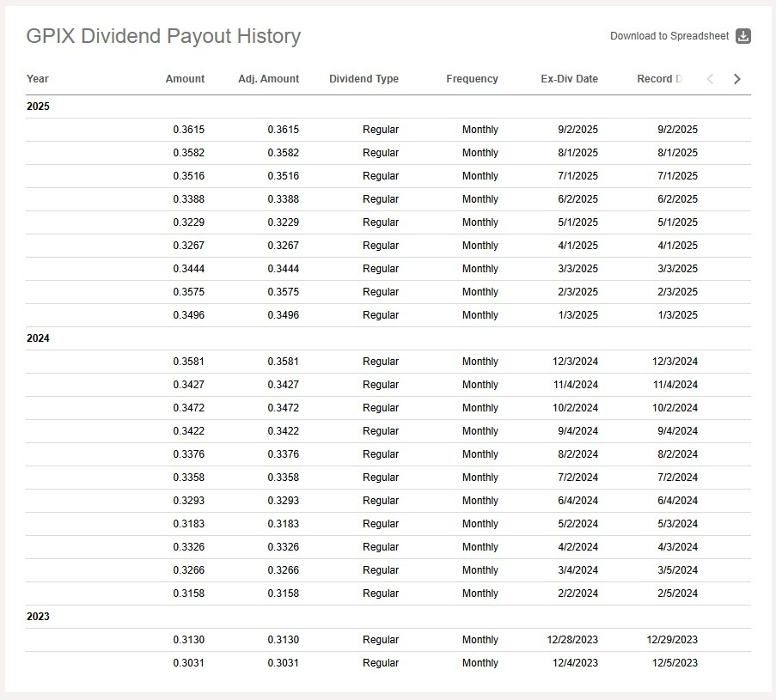Screen dimensions: 776x700
Task: Select the GPIX Dividend Payout History title
Action: click(x=163, y=36)
